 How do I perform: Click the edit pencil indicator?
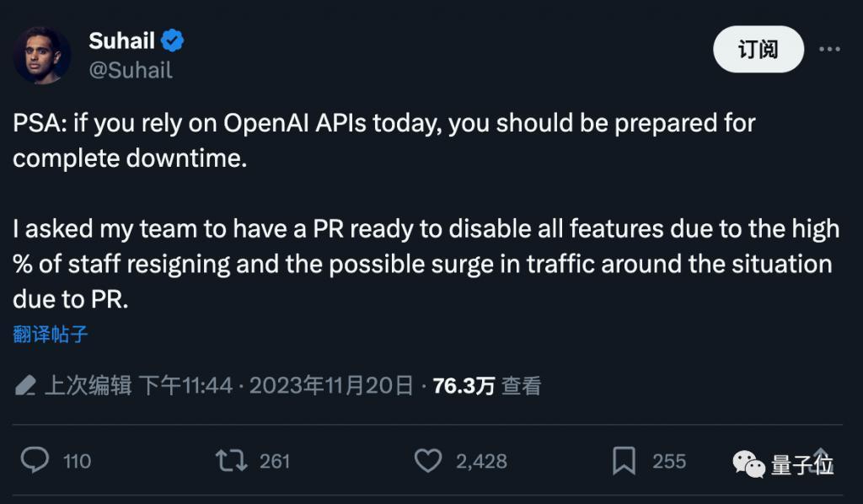[x=26, y=386]
